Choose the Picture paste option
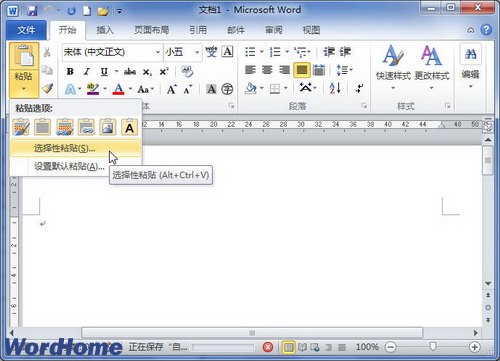This screenshot has height=361, width=500. [108, 127]
